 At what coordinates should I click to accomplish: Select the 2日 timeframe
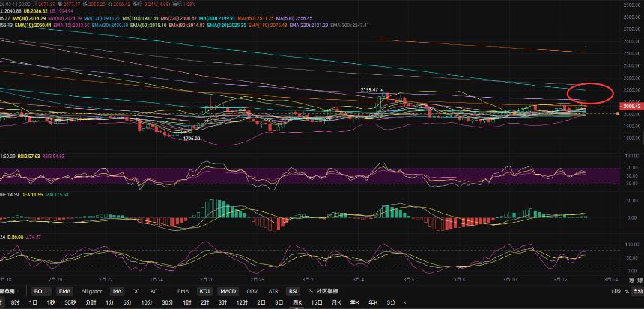(x=261, y=302)
